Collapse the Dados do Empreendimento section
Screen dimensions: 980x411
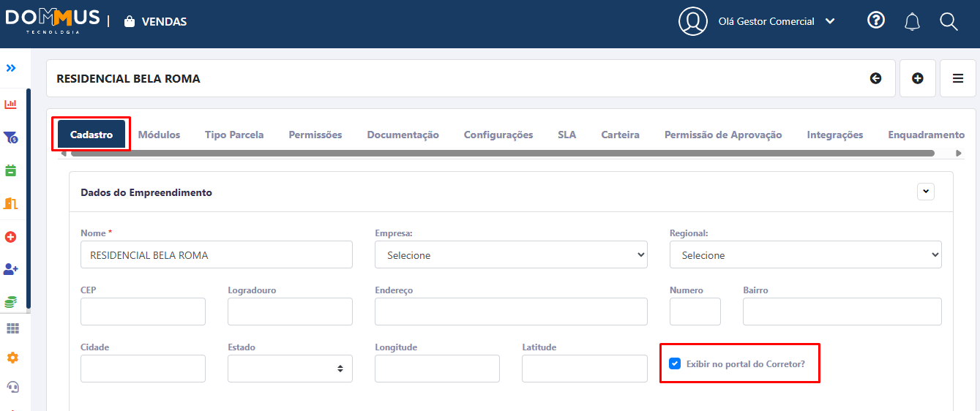926,192
